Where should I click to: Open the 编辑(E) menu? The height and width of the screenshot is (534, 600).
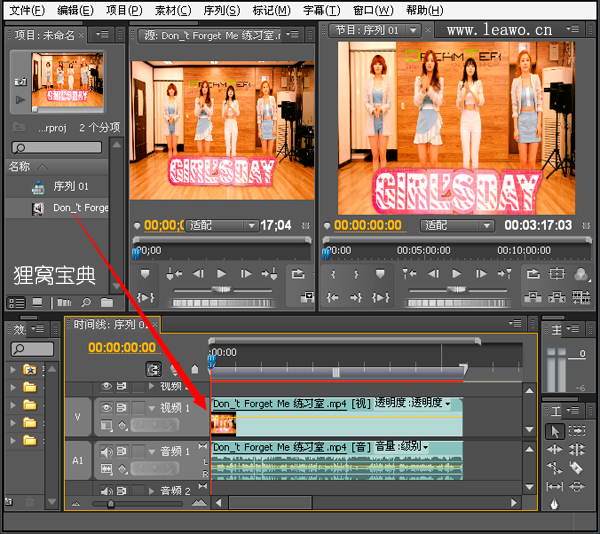pyautogui.click(x=75, y=10)
